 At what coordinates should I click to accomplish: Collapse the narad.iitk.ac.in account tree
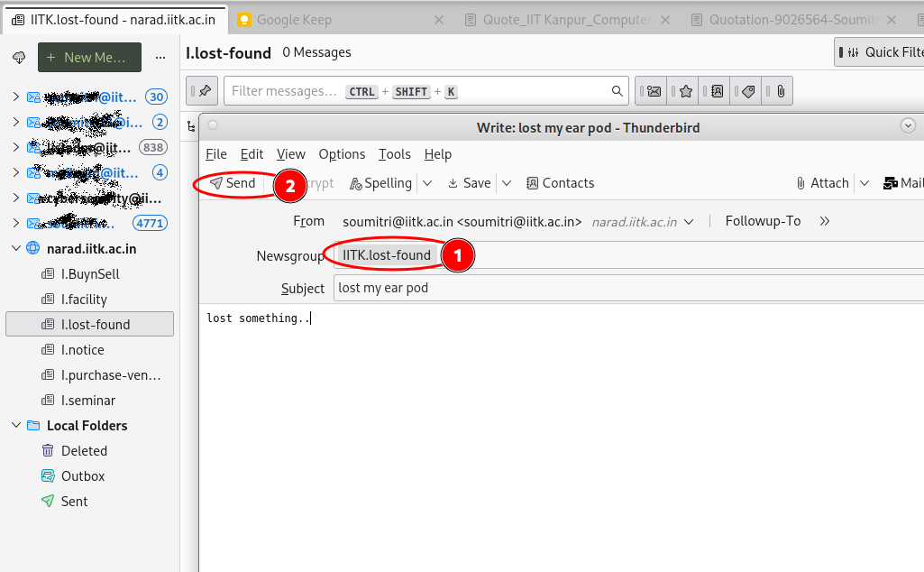pos(15,249)
